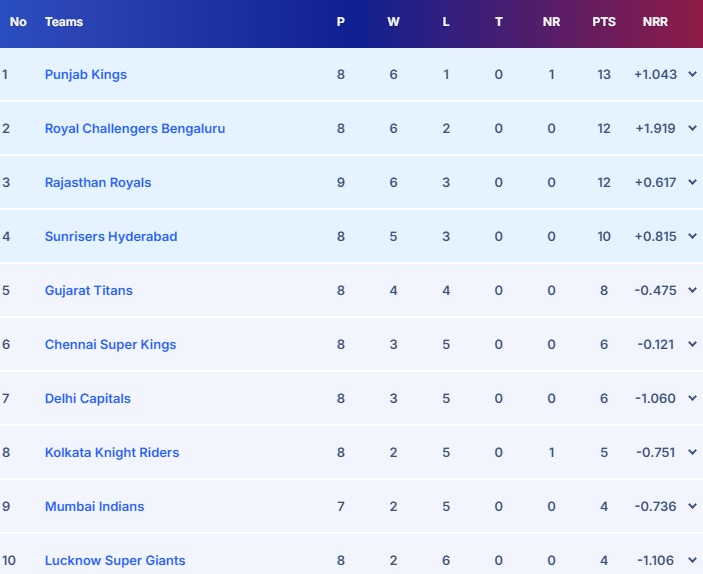
Task: Expand Chennai Super Kings row chevron
Action: (x=692, y=345)
